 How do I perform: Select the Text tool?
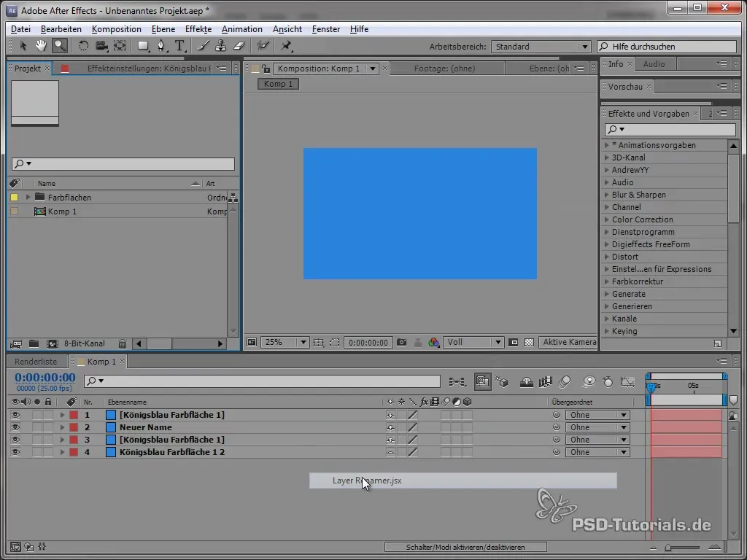(x=179, y=46)
